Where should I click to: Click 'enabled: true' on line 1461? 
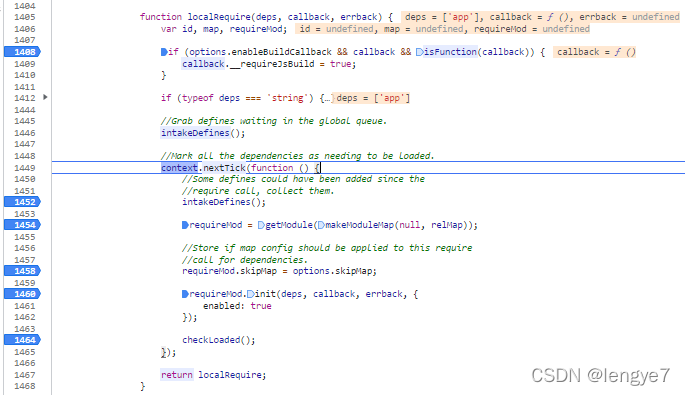coord(237,306)
